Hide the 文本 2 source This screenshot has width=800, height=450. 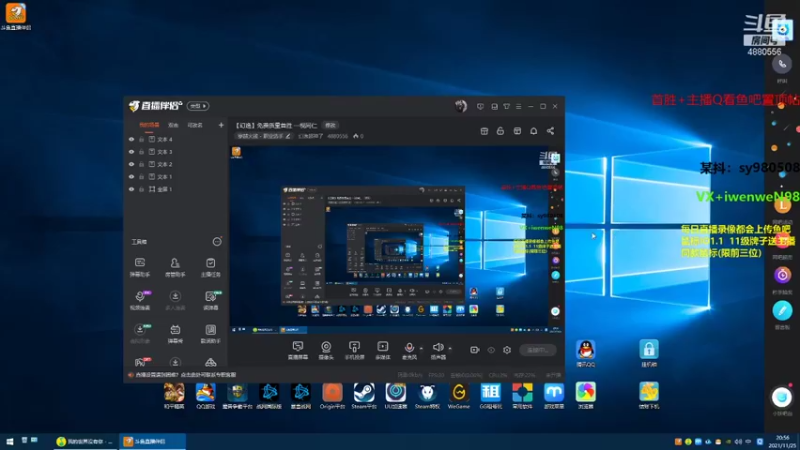tap(132, 164)
